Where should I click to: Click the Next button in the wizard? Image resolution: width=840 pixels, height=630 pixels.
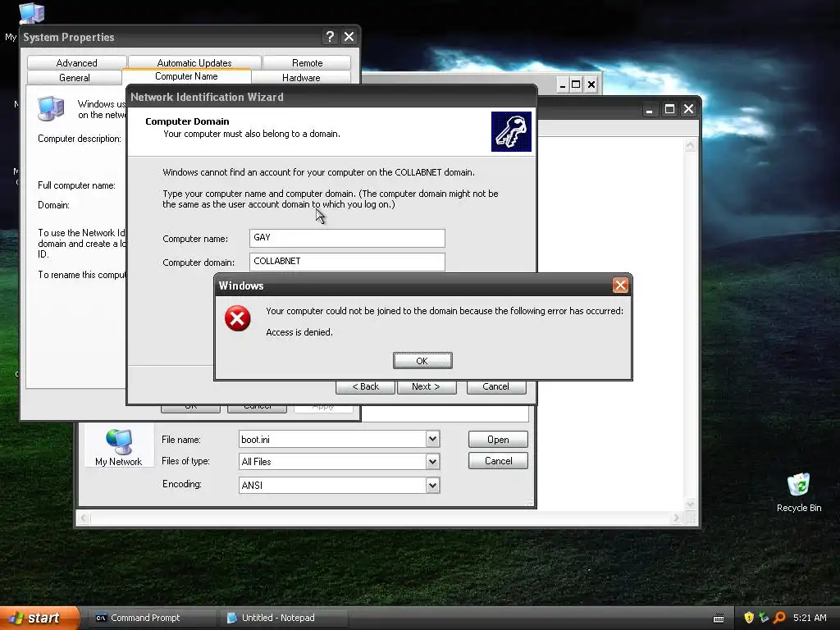pos(427,387)
